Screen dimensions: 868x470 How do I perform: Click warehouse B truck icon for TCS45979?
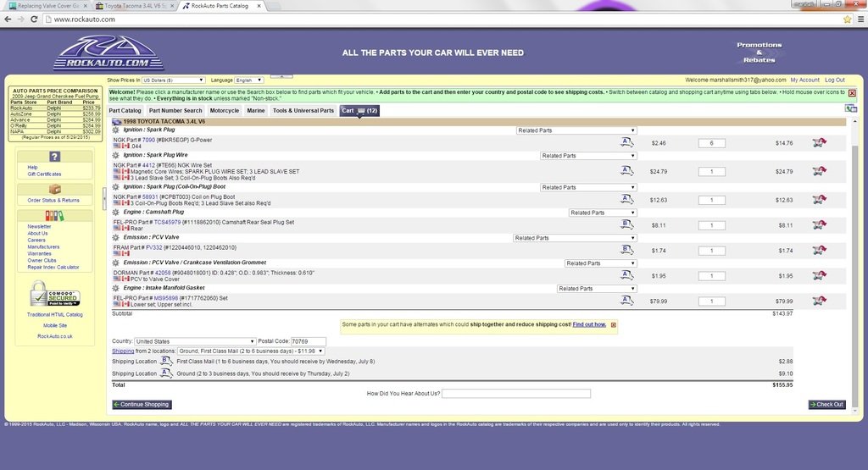click(x=626, y=224)
